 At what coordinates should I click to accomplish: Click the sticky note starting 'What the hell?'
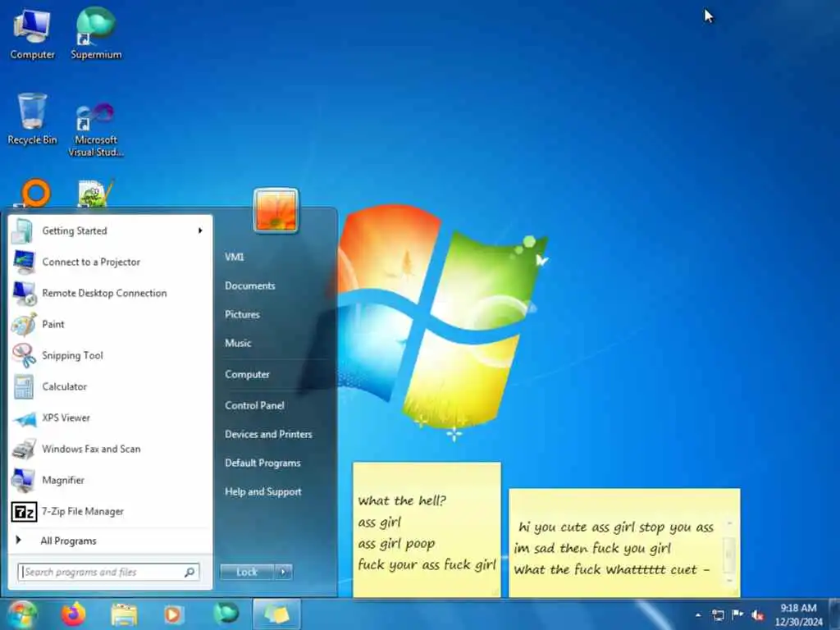[427, 529]
